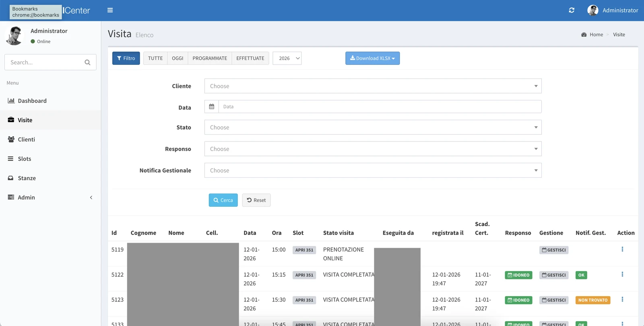Click id 5119 cell

click(118, 249)
